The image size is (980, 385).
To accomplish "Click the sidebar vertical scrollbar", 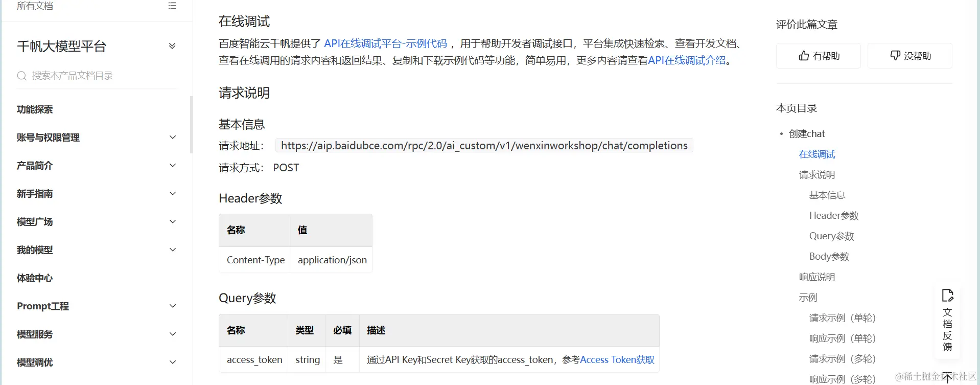I will [x=192, y=125].
